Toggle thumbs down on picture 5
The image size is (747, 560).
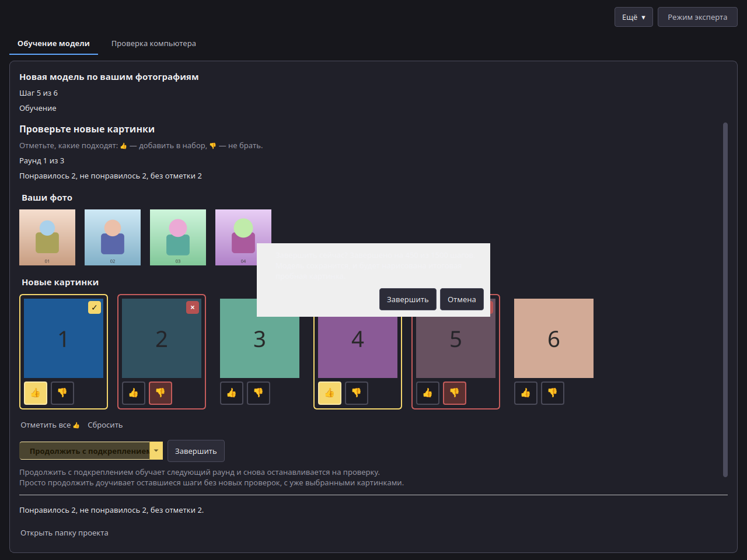point(455,393)
